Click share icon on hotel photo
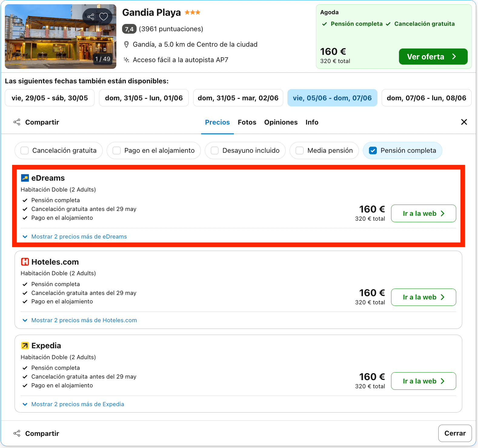The image size is (478, 448). tap(91, 17)
